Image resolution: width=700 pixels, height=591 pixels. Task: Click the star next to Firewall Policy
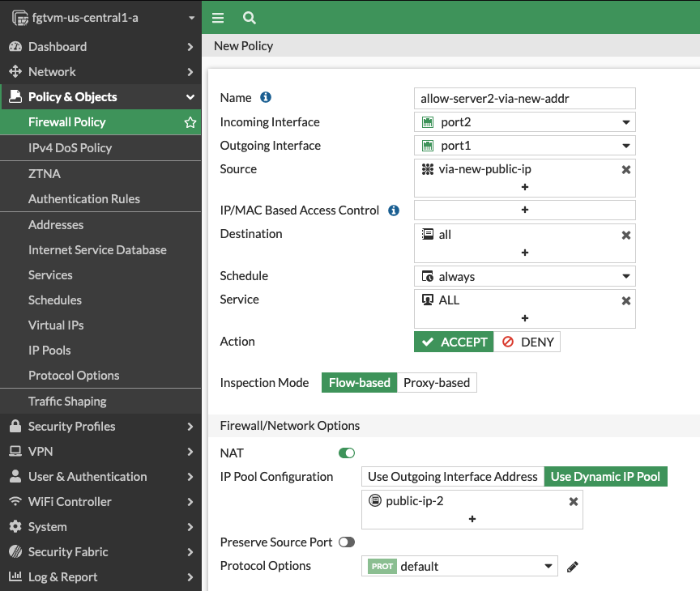[189, 121]
